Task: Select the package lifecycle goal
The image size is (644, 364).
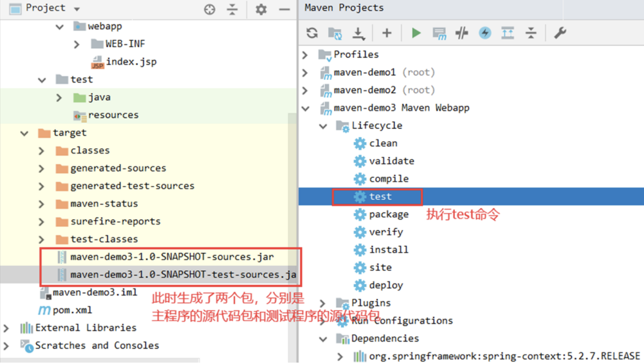Action: (389, 214)
